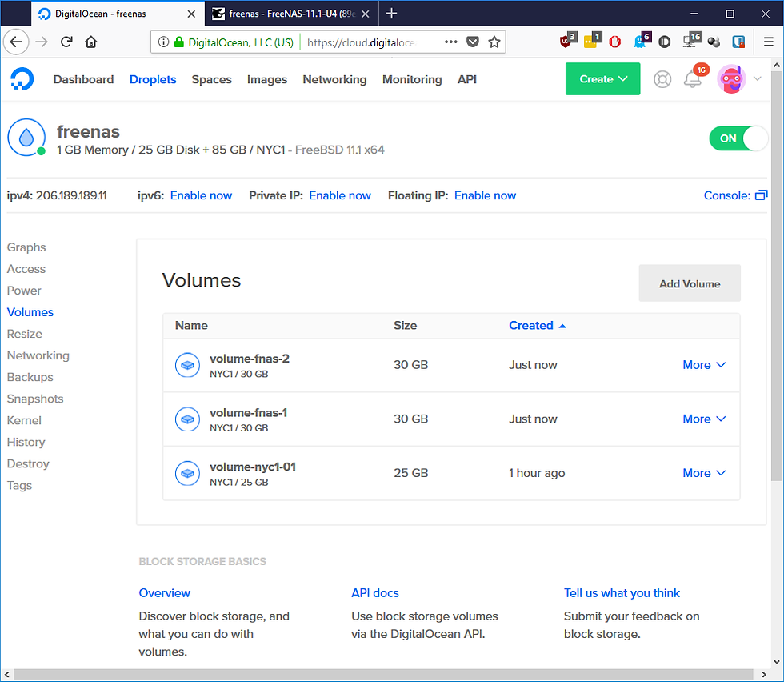
Task: Toggle the droplet ON power switch
Action: coord(738,138)
